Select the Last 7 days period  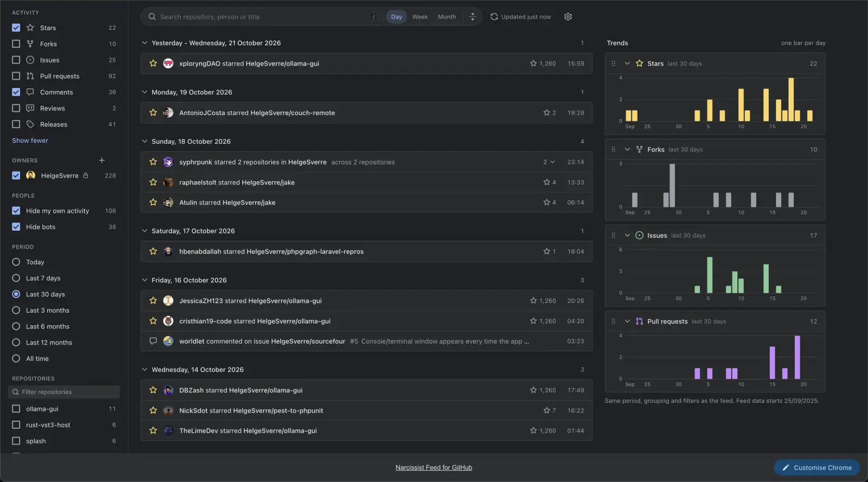[x=16, y=278]
